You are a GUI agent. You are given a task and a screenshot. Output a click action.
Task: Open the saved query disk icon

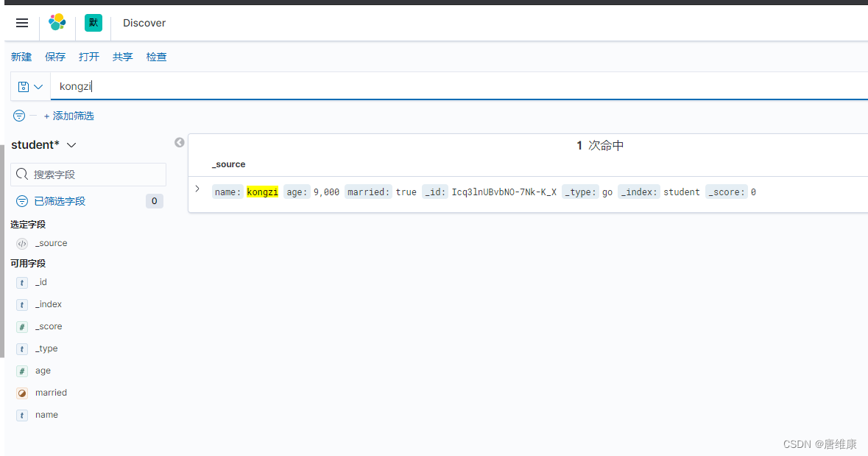(24, 86)
